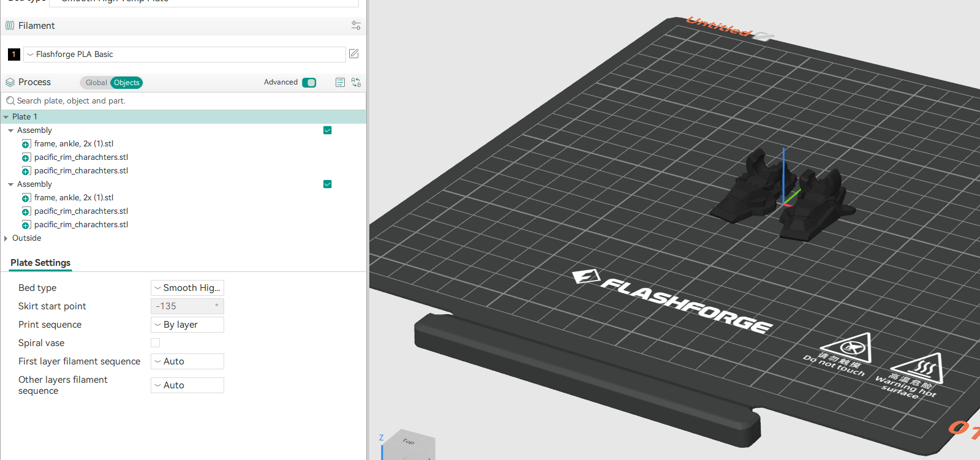Click the Filament spool icon
This screenshot has height=460, width=980.
point(10,26)
